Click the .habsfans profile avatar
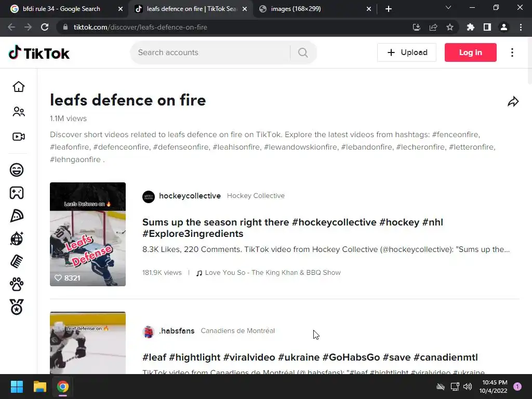 (x=148, y=332)
